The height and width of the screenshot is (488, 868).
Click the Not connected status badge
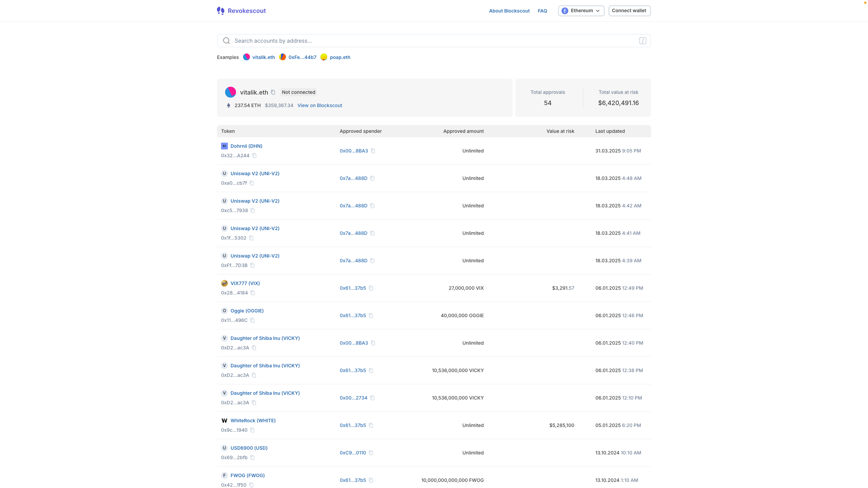pyautogui.click(x=298, y=92)
